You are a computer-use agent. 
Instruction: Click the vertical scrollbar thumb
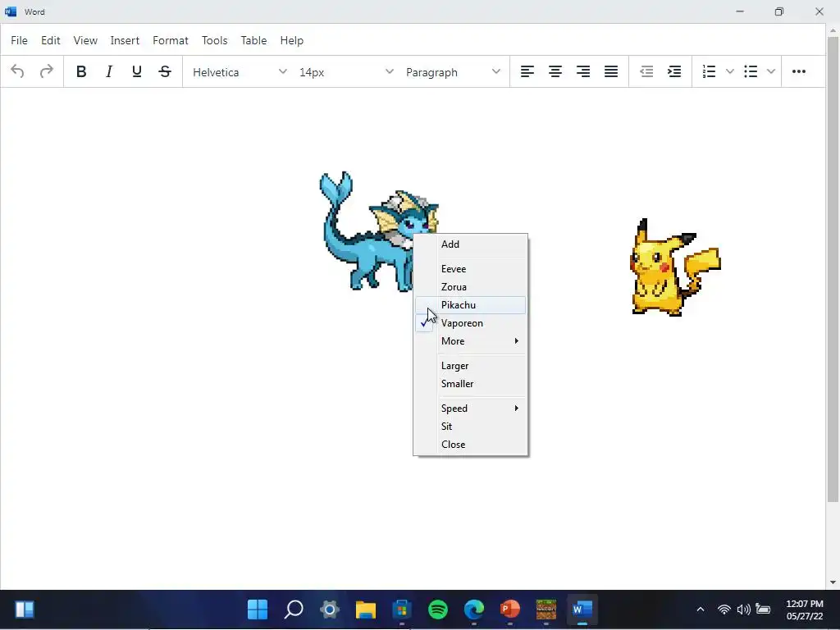(x=833, y=268)
